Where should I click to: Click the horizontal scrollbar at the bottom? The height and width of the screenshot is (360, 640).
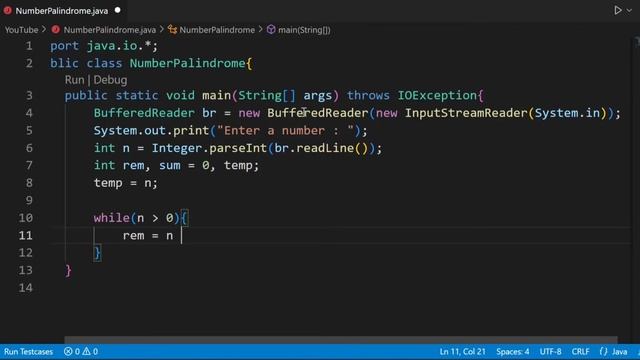pos(341,340)
